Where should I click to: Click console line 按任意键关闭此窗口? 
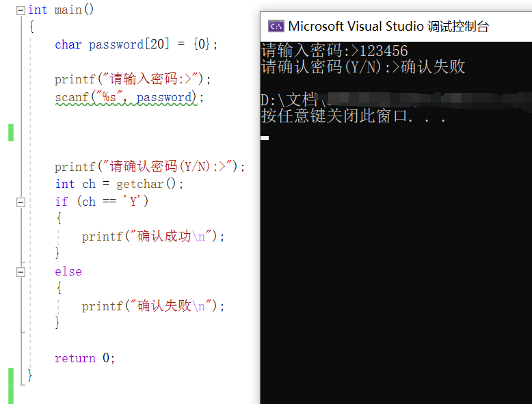point(354,116)
